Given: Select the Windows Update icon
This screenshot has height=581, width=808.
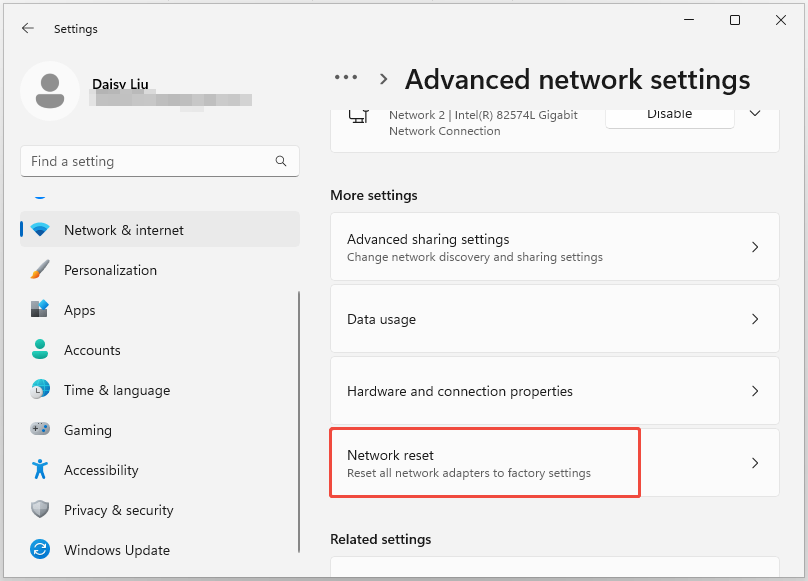Looking at the screenshot, I should [41, 550].
